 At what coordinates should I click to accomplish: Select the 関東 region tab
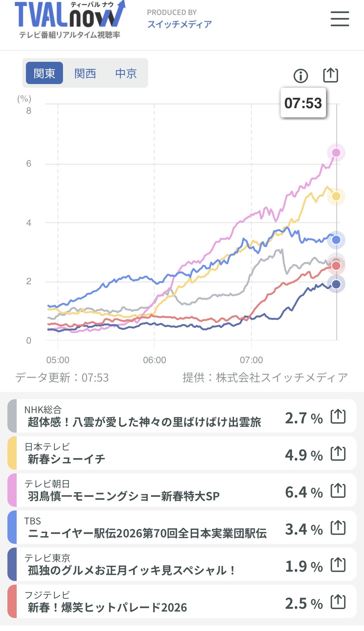pyautogui.click(x=44, y=73)
